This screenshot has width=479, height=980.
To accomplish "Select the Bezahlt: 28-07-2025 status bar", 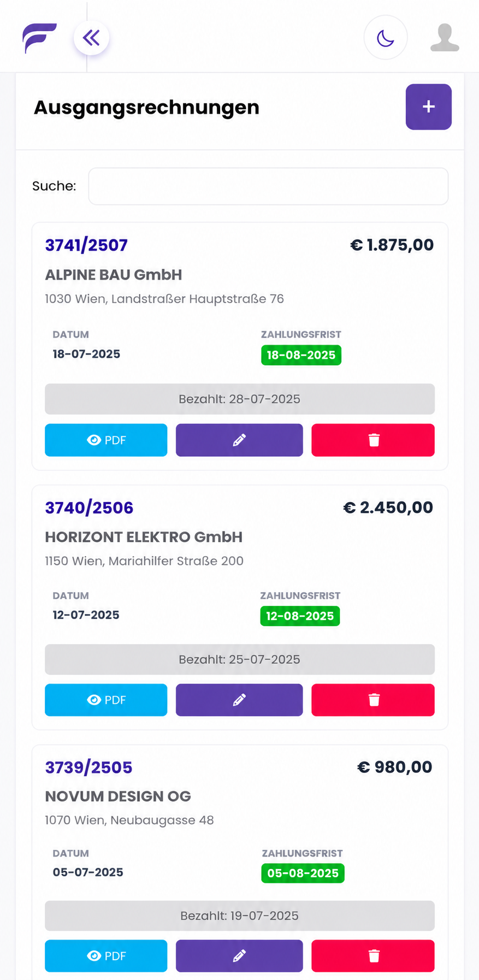I will (x=240, y=399).
